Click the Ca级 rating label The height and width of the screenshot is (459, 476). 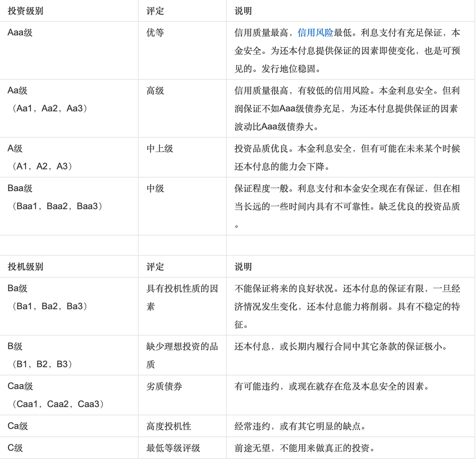[18, 426]
